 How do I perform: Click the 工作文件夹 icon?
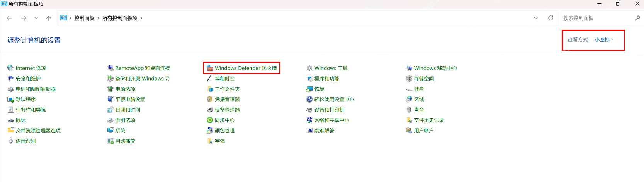tap(210, 89)
